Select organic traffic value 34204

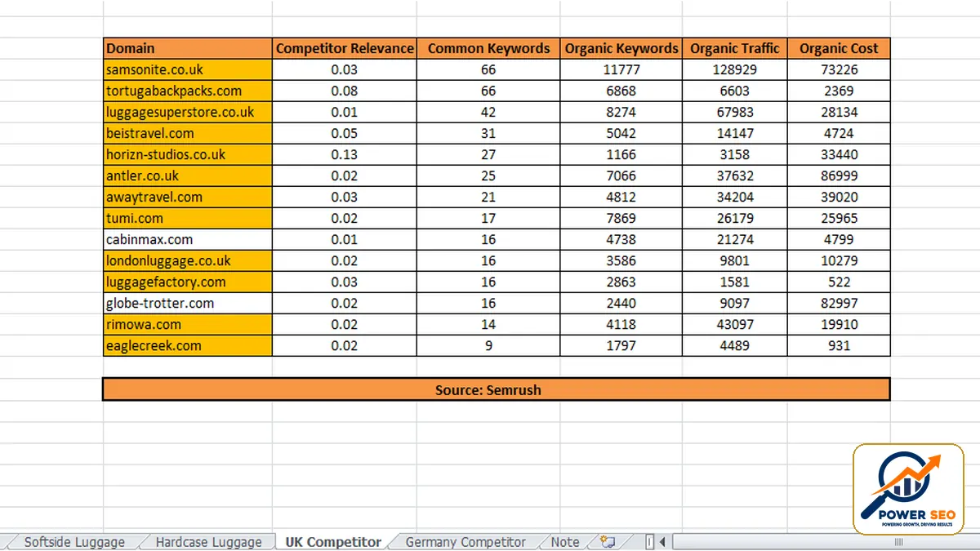[735, 197]
